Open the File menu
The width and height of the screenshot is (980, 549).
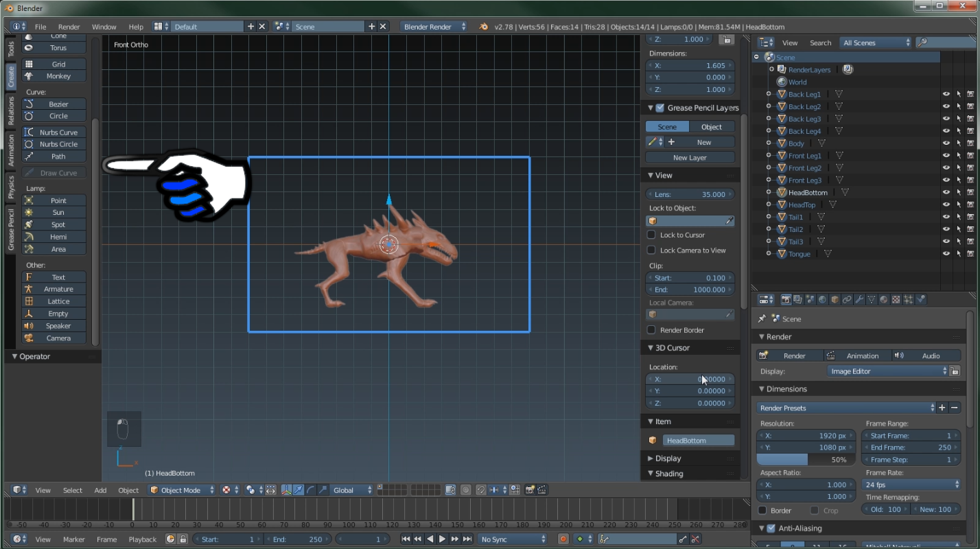(x=40, y=27)
